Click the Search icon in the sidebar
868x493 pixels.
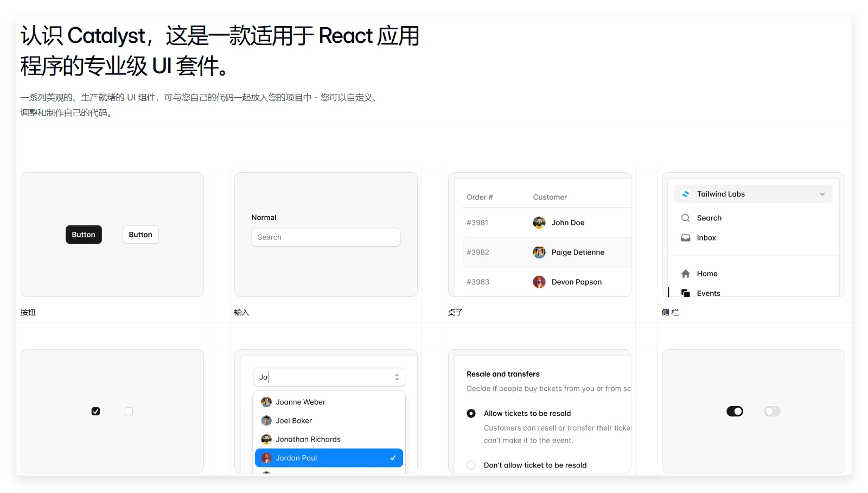coord(686,218)
